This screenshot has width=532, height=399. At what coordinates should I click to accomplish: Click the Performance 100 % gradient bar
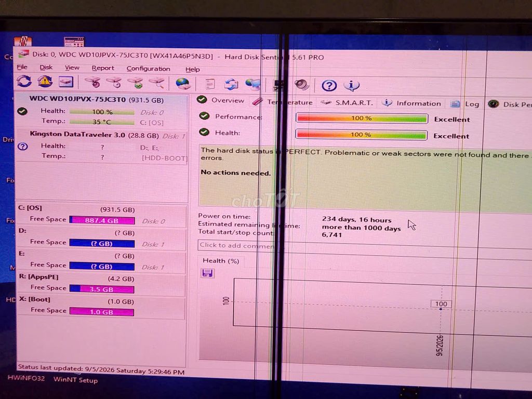[x=362, y=118]
